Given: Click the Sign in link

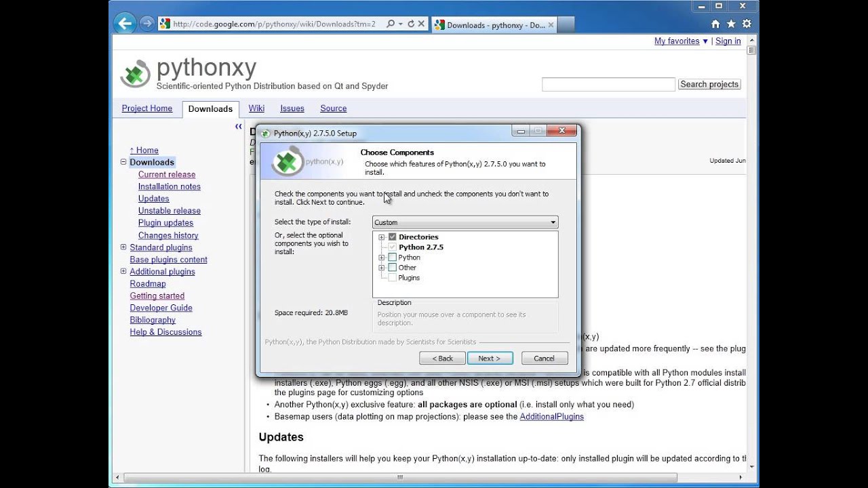Looking at the screenshot, I should (x=728, y=41).
